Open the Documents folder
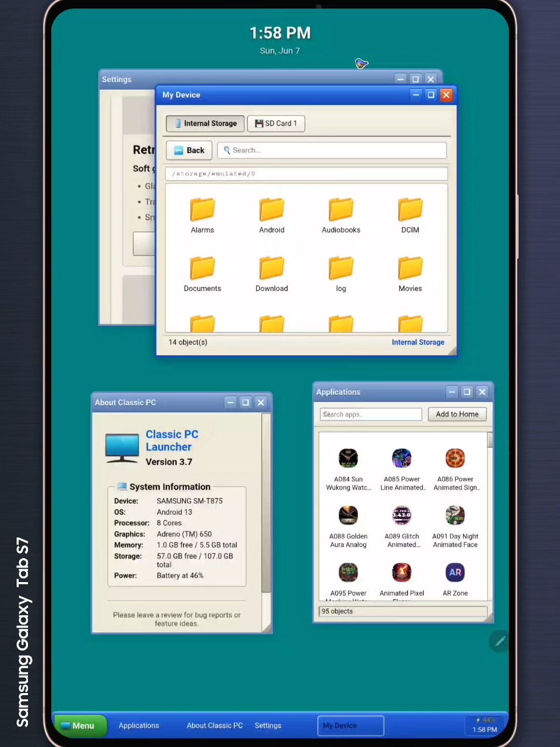 (202, 268)
